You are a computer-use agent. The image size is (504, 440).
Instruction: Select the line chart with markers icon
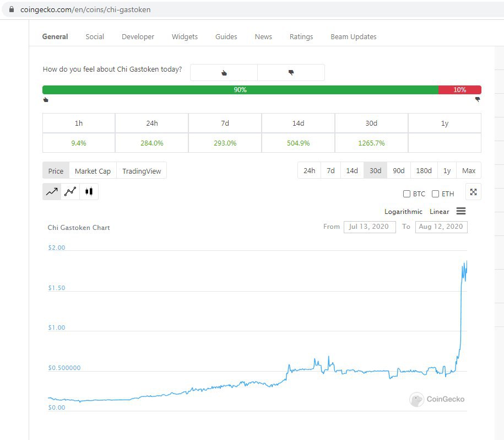click(70, 192)
